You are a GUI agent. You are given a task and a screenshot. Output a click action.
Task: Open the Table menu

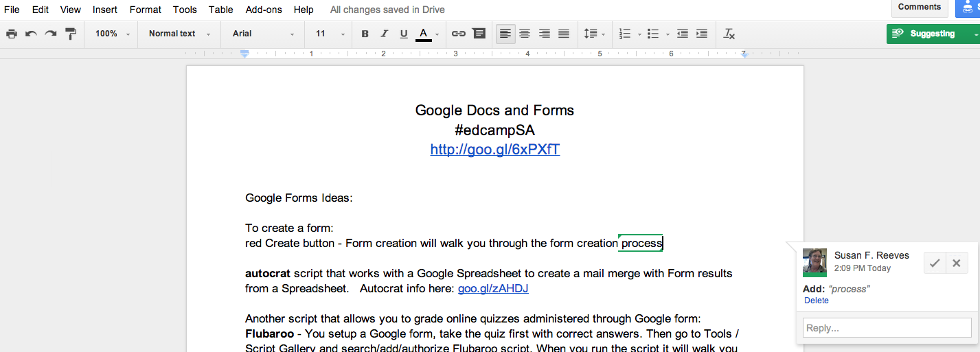[220, 10]
